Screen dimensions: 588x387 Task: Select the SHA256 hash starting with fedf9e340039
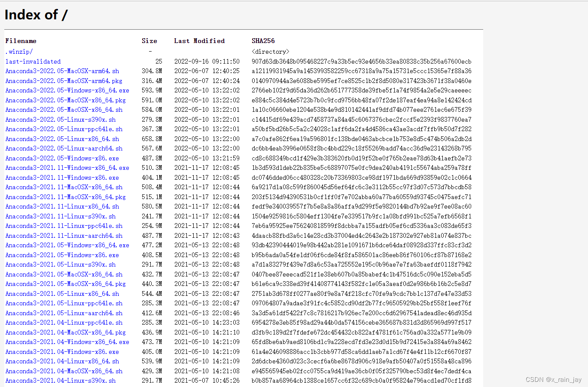click(x=362, y=206)
